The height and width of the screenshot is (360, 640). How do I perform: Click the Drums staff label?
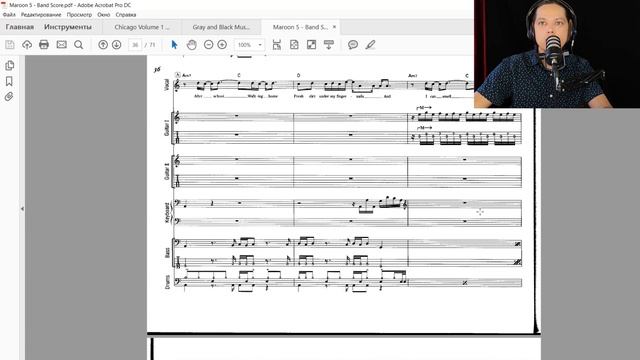[x=167, y=282]
